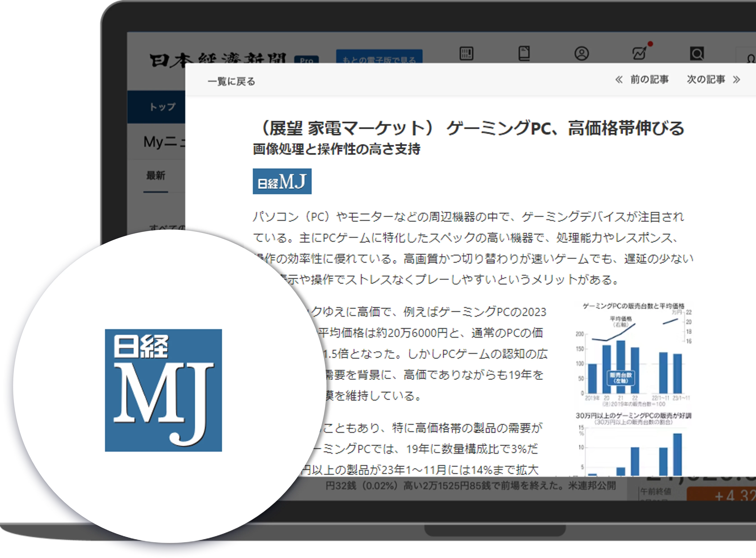This screenshot has height=558, width=756.
Task: Click the newspaper layout view icon
Action: click(x=466, y=53)
